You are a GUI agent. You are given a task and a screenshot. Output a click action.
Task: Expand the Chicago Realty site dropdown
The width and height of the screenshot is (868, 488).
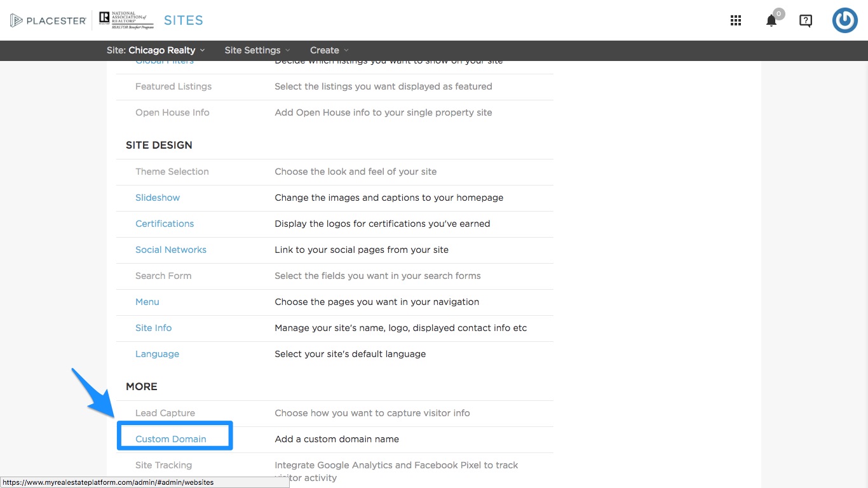coord(156,50)
